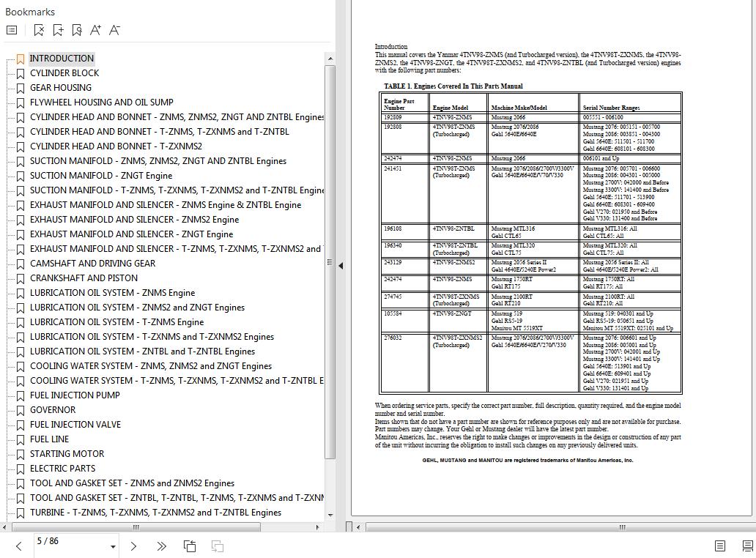Screen dimensions: 756x558
Task: Jump to last page double arrow
Action: (x=161, y=546)
